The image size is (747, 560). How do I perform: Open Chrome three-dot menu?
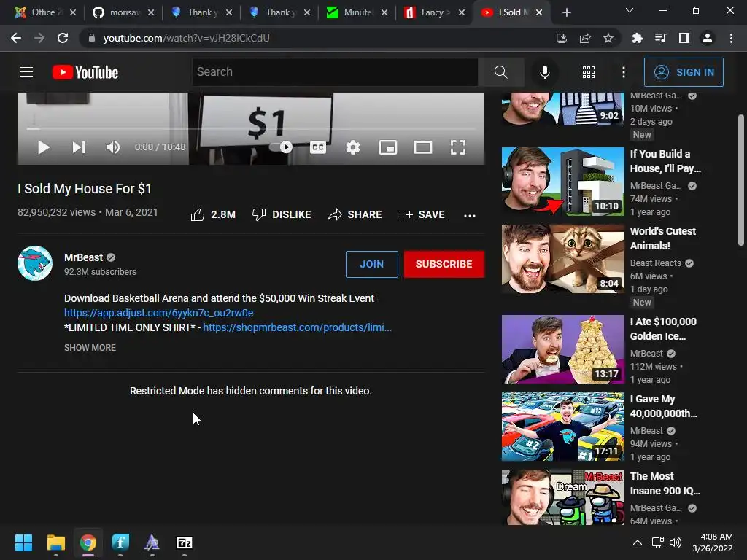click(731, 38)
